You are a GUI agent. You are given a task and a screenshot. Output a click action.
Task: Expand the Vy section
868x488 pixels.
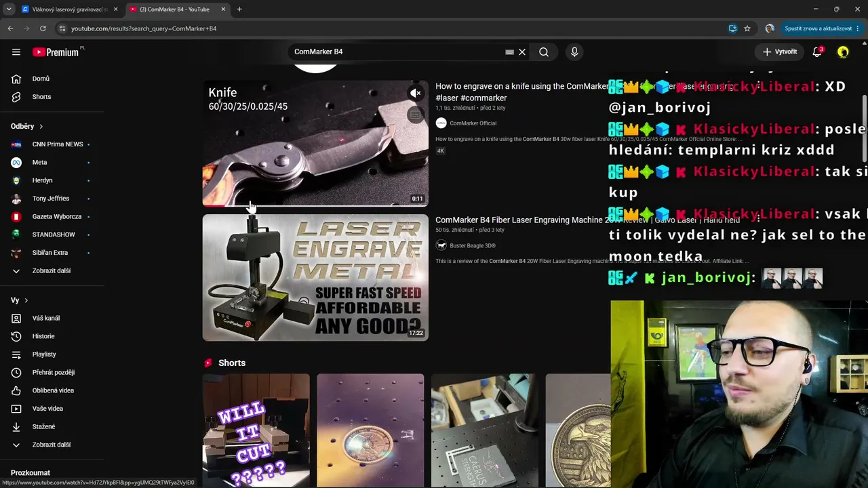tap(20, 300)
